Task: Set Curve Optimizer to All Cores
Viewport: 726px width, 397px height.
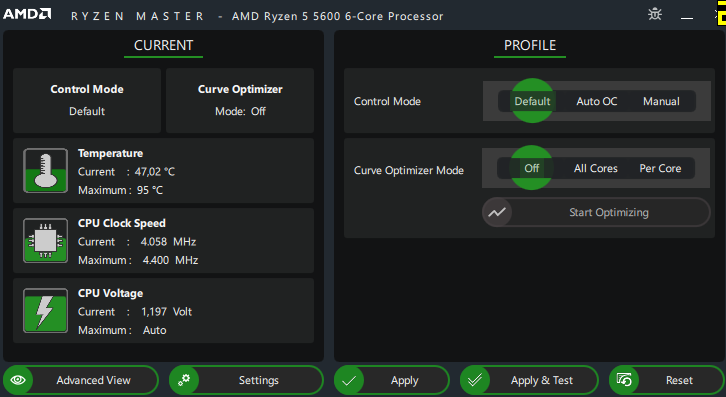Action: (596, 168)
